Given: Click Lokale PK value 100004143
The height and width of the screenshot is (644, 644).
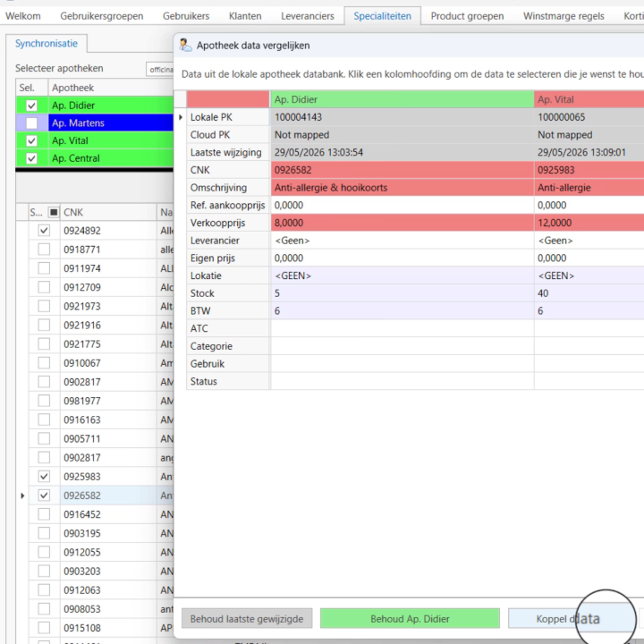Looking at the screenshot, I should coord(402,117).
